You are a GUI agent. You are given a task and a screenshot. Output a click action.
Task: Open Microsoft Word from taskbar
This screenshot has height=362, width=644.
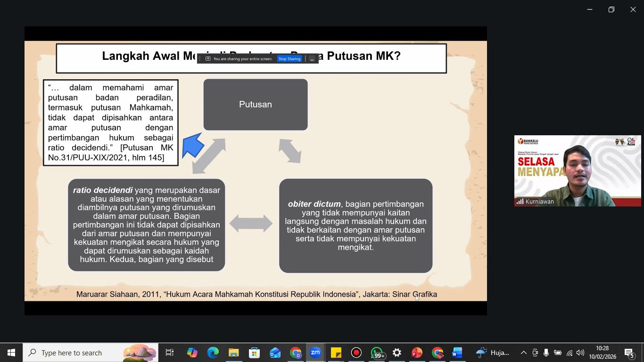click(457, 353)
